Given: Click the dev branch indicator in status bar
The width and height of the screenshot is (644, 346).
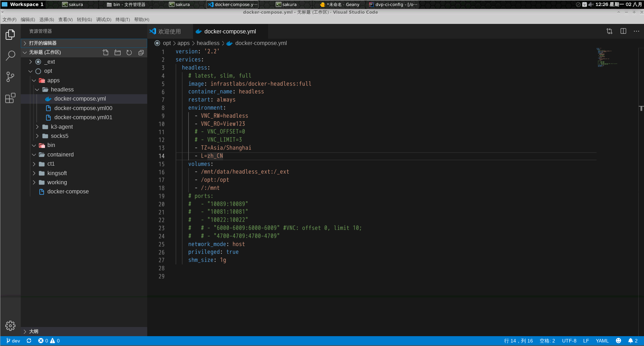Looking at the screenshot, I should [x=13, y=340].
